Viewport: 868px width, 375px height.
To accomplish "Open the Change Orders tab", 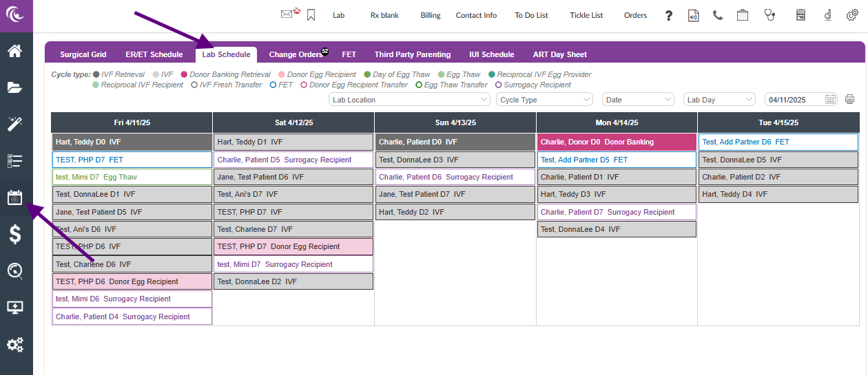I will coord(296,54).
